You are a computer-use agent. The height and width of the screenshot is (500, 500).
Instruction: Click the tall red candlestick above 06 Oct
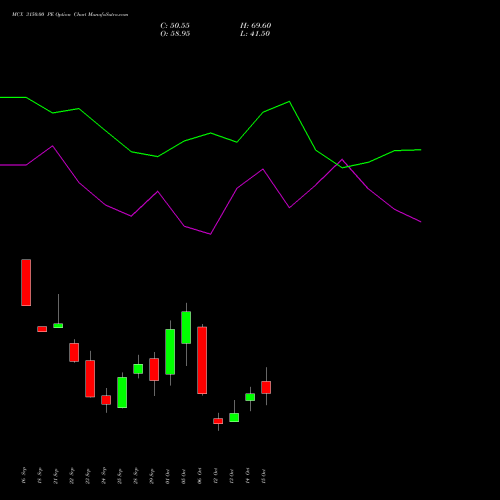click(202, 360)
